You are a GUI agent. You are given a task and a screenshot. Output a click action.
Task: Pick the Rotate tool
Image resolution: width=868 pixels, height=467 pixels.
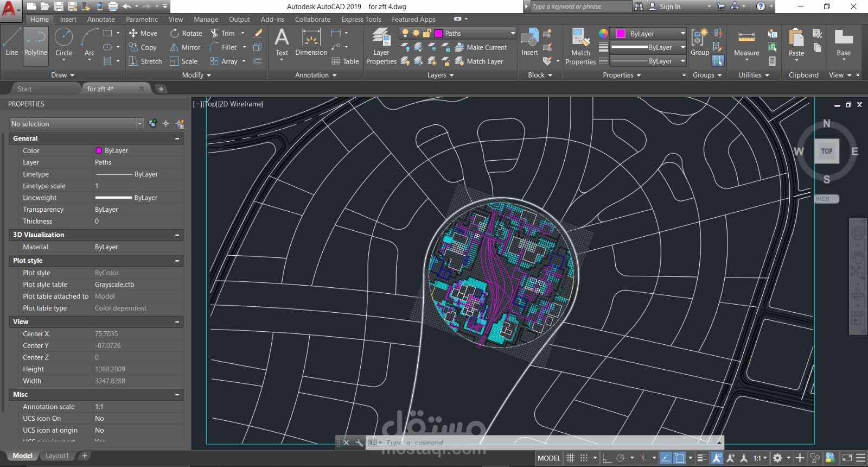186,33
